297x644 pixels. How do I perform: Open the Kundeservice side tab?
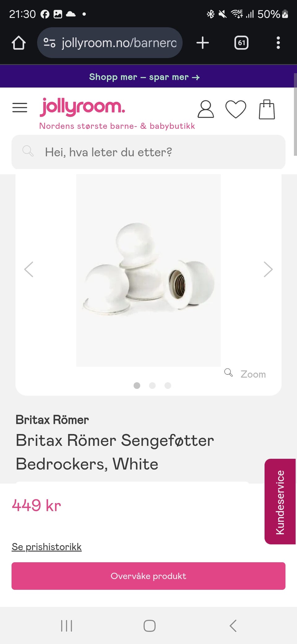tap(280, 502)
